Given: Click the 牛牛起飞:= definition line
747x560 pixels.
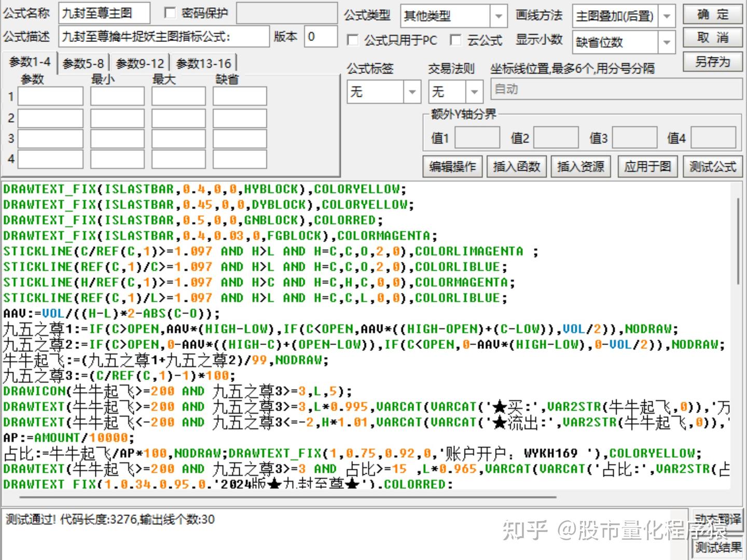Looking at the screenshot, I should tap(166, 360).
